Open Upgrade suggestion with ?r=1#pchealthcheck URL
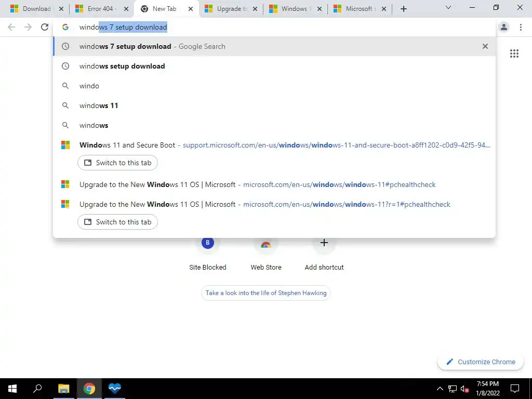Screen dimensions: 532x399 (x=274, y=204)
